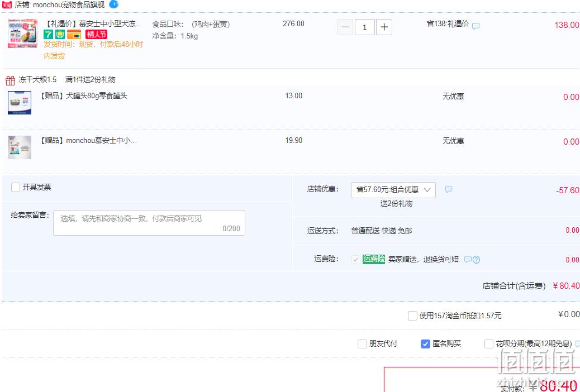Click the green shield guarantee icon
Viewport: 580px width, 392px height.
coord(60,35)
